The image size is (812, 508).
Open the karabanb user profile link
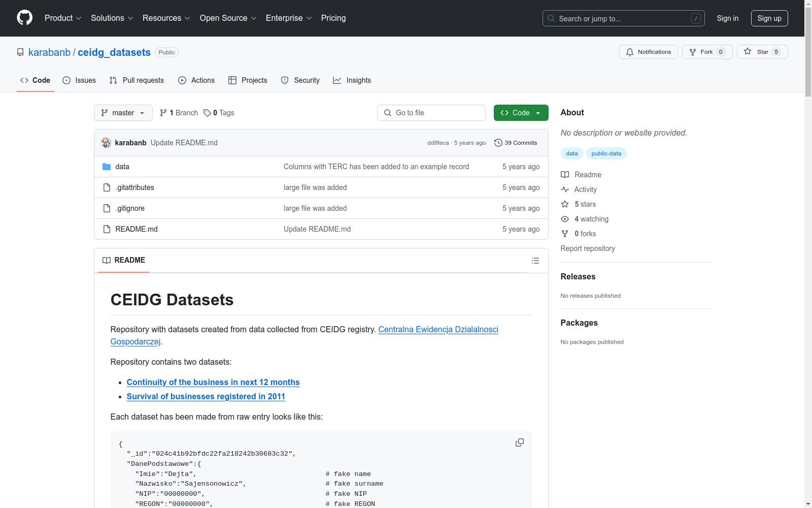[49, 52]
